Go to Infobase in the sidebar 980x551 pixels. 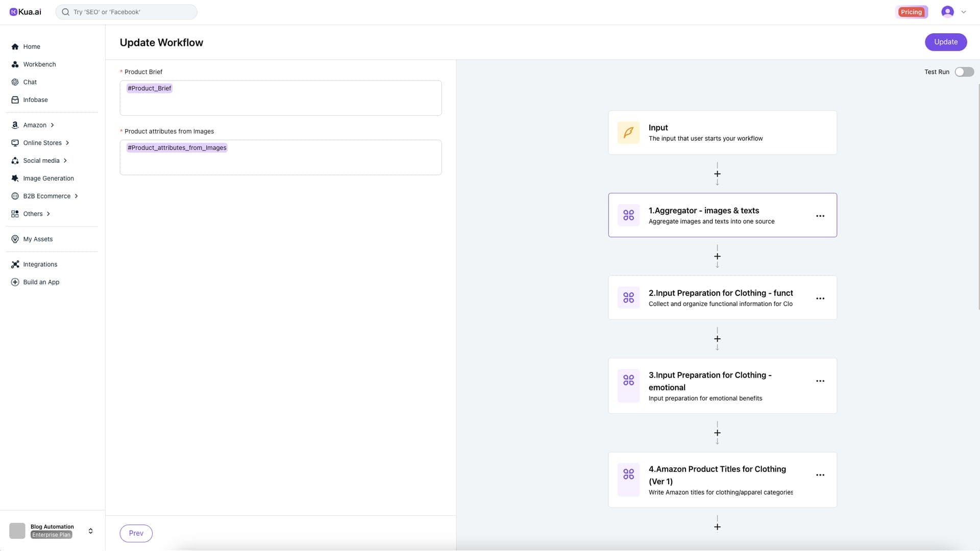(35, 100)
